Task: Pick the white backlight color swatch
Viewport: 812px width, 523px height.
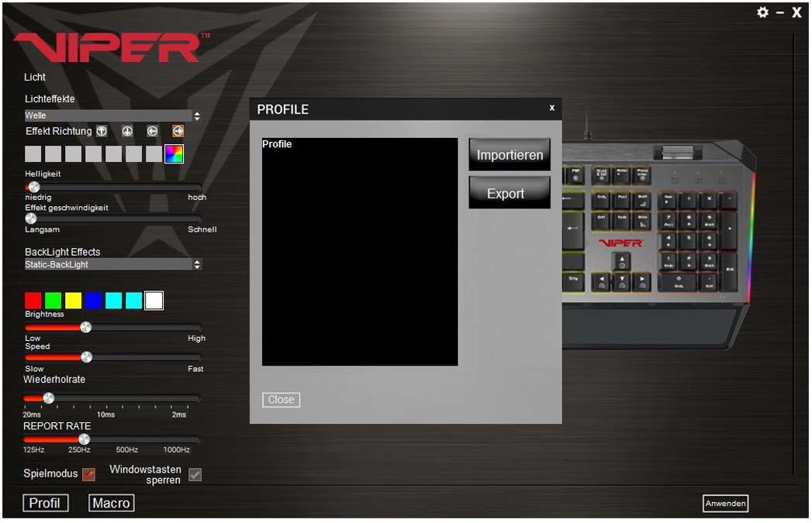Action: pyautogui.click(x=154, y=301)
